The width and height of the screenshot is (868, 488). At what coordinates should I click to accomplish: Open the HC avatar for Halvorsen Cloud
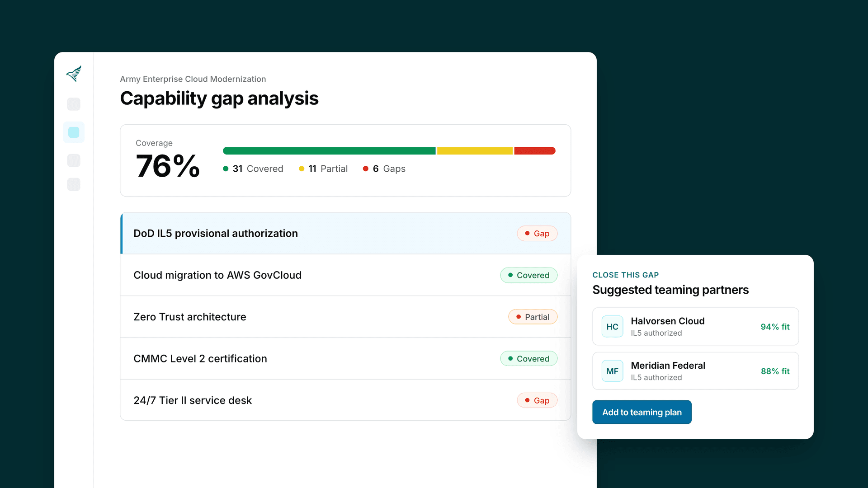[612, 327]
